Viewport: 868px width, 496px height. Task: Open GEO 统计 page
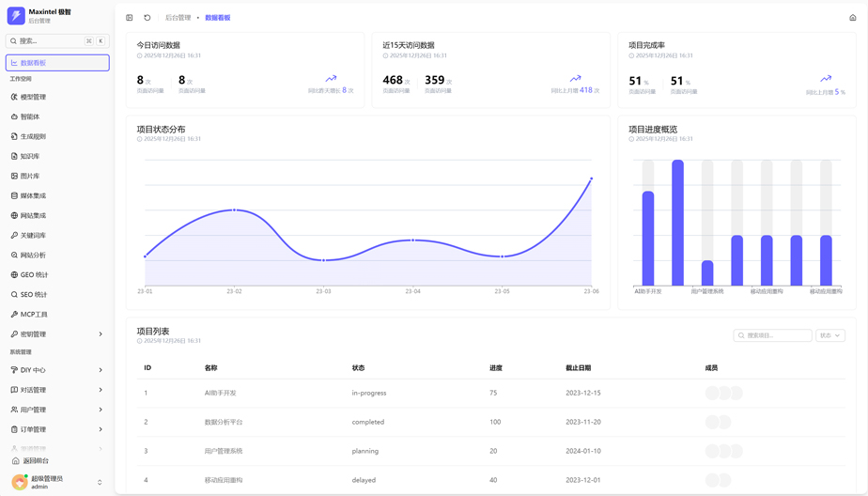[34, 275]
